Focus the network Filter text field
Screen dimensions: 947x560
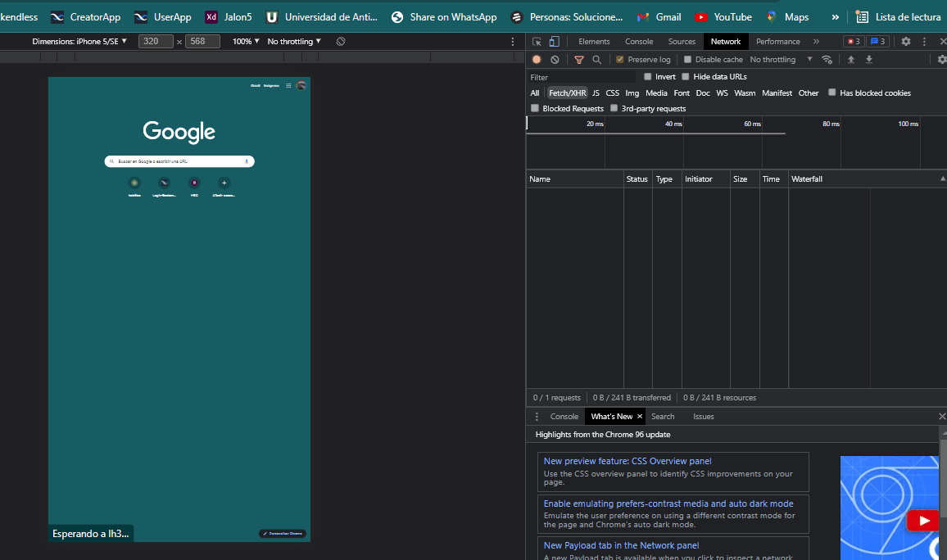point(582,77)
